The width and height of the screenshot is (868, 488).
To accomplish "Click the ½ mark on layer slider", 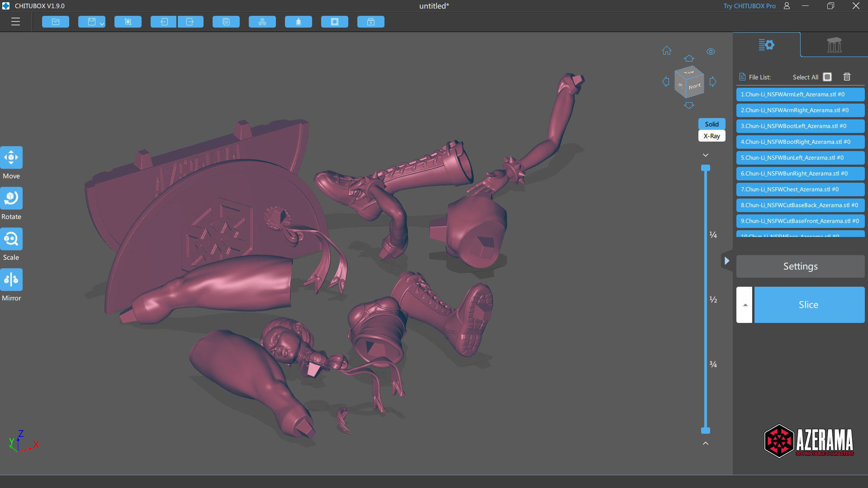I will click(x=713, y=299).
